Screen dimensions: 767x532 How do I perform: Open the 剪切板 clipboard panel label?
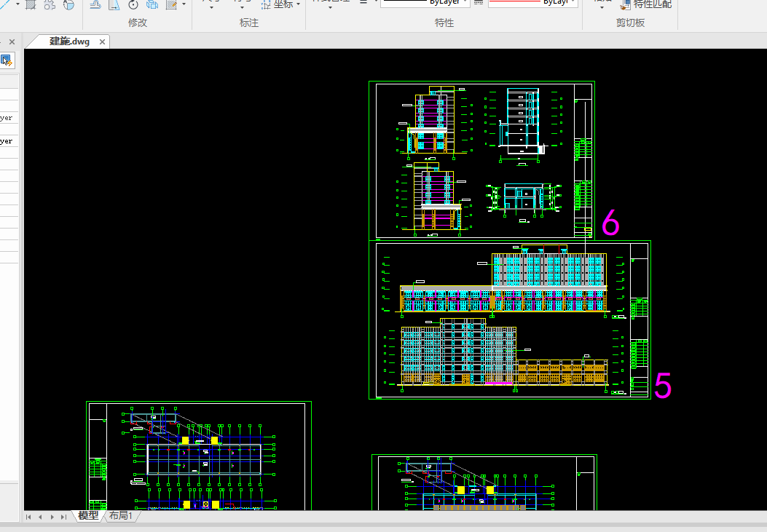630,23
